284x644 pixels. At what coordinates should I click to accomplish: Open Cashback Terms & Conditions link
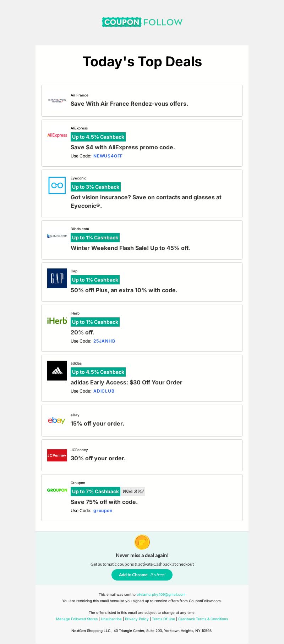click(203, 619)
